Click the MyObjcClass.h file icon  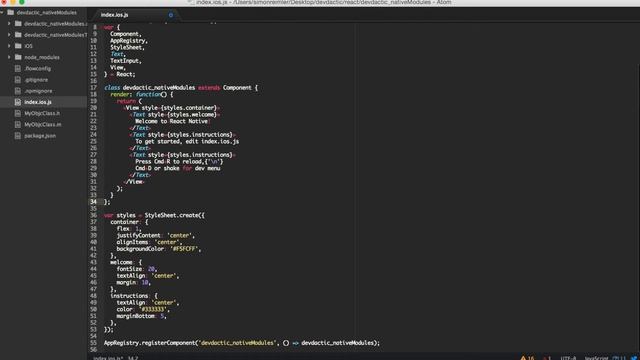(x=18, y=113)
